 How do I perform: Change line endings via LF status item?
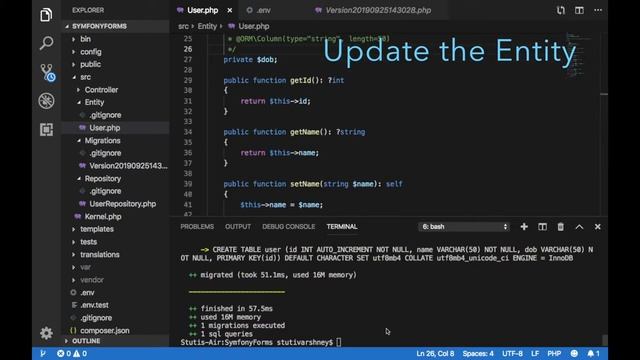coord(535,353)
